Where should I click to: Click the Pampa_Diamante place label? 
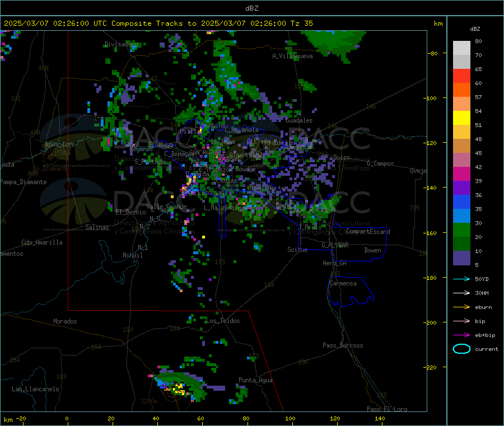point(24,182)
